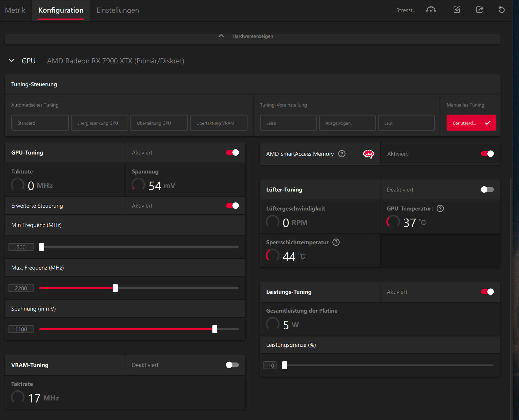Click Sperrschichttemperatur help icon
Viewport: 519px width, 420px height.
pyautogui.click(x=336, y=242)
